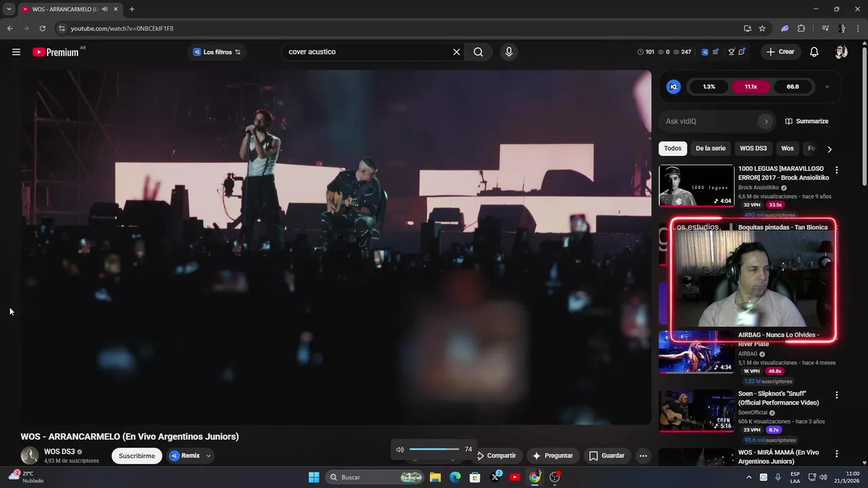Screen dimensions: 868x488
Task: Open tab search dropdown arrow
Action: [9, 9]
